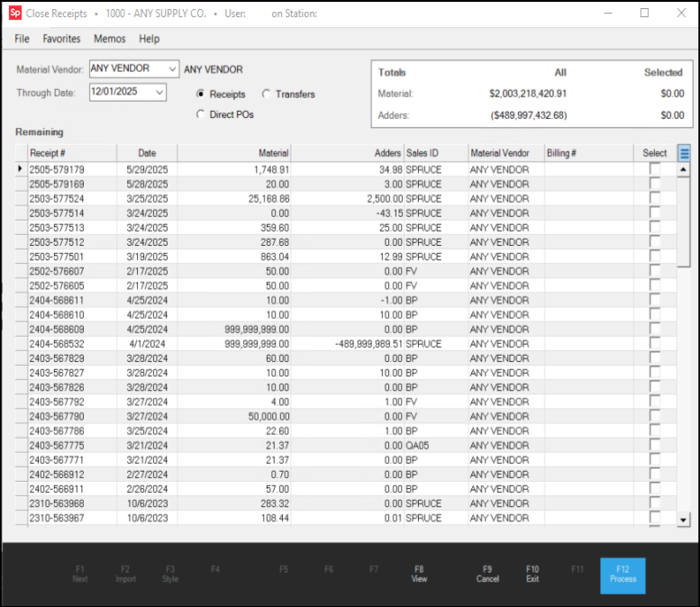Image resolution: width=700 pixels, height=607 pixels.
Task: Select the Direct POs radio button
Action: pyautogui.click(x=200, y=114)
